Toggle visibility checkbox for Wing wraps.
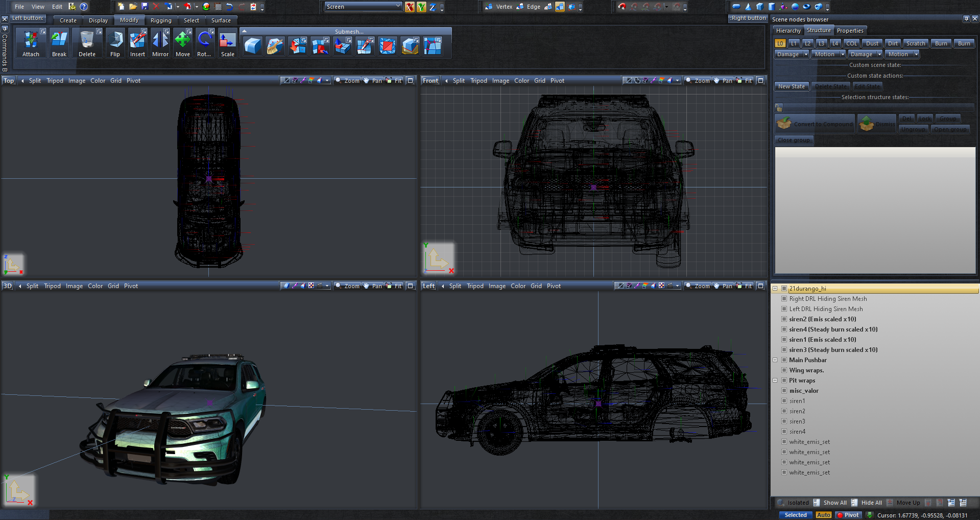980x520 pixels. pos(784,370)
